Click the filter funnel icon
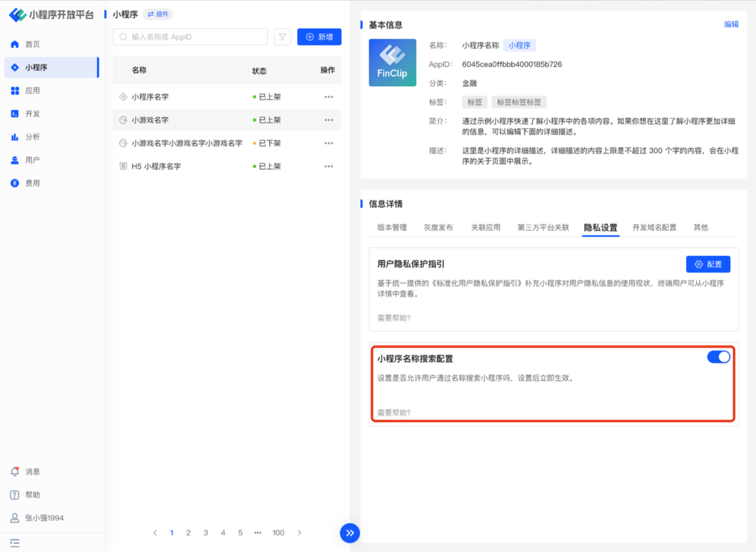 tap(282, 37)
